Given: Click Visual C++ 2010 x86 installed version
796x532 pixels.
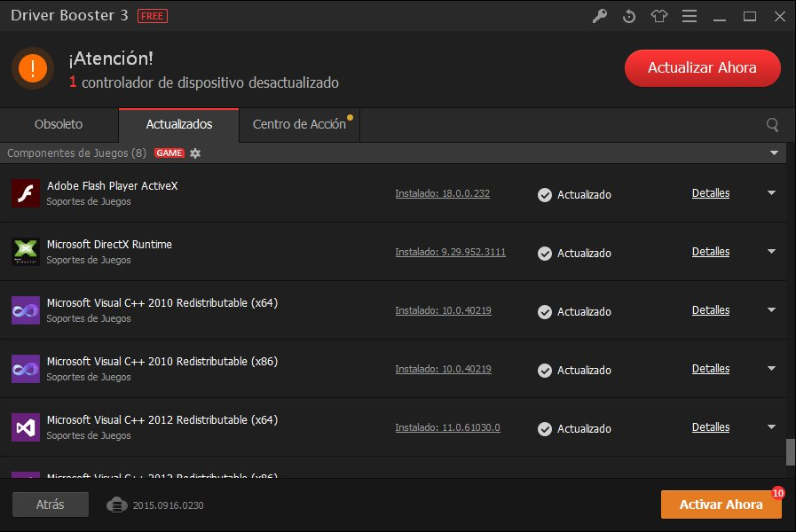Looking at the screenshot, I should click(x=443, y=369).
